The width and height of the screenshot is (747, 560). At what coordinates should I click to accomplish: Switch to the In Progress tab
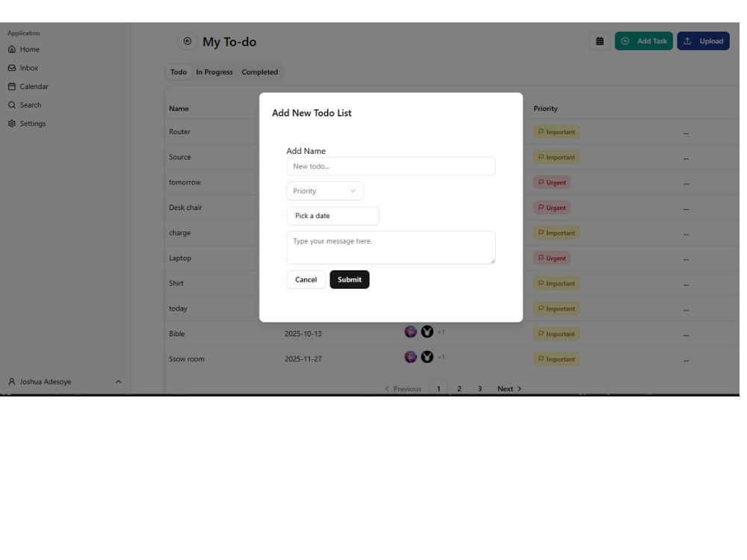214,72
